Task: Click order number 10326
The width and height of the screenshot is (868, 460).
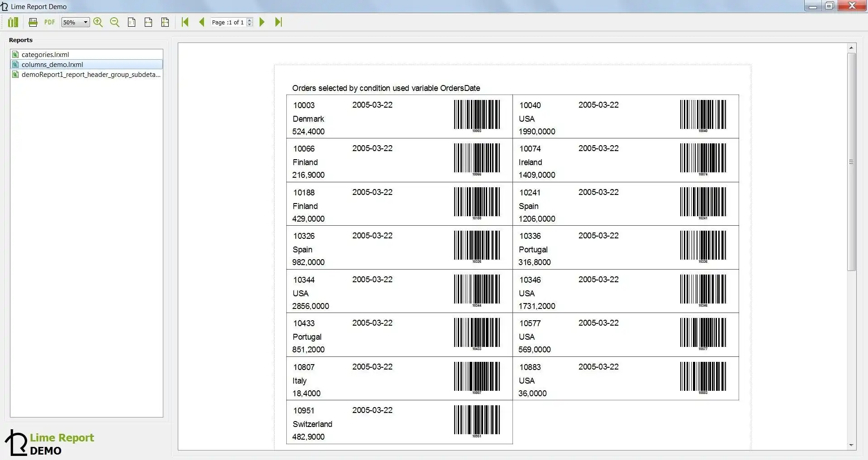Action: [304, 236]
